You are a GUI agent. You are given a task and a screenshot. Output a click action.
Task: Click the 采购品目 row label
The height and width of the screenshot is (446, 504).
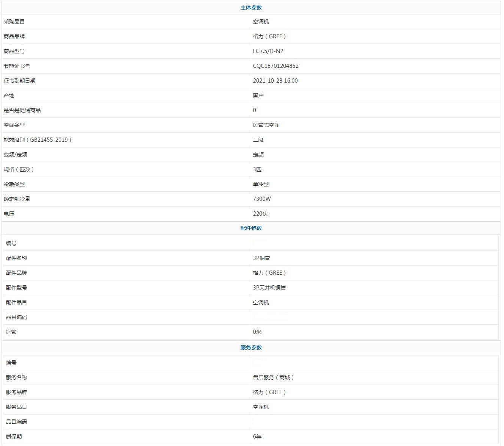click(x=14, y=22)
